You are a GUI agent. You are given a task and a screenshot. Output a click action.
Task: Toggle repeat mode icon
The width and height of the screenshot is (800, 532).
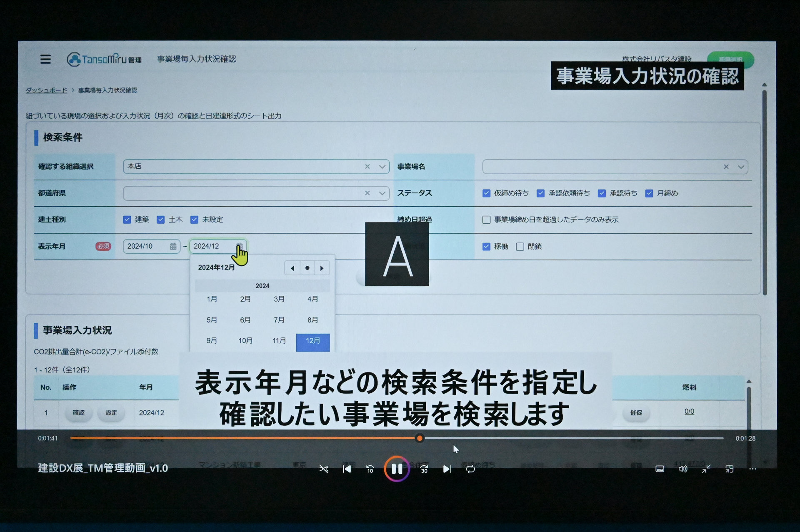[x=470, y=469]
